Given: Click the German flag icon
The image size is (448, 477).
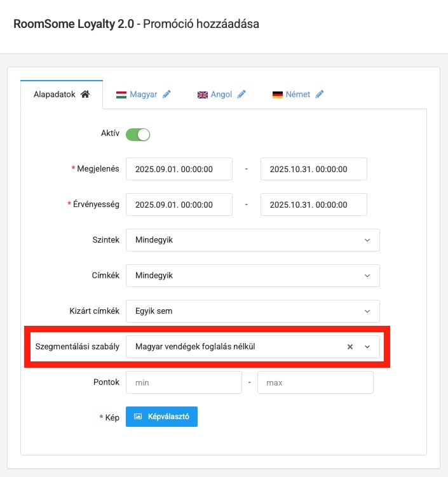Looking at the screenshot, I should tap(277, 95).
